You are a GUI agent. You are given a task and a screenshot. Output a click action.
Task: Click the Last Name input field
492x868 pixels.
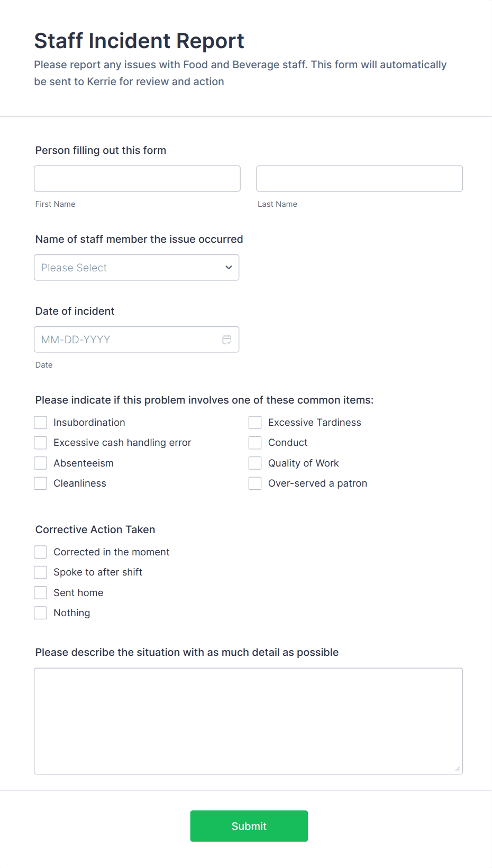pos(359,178)
